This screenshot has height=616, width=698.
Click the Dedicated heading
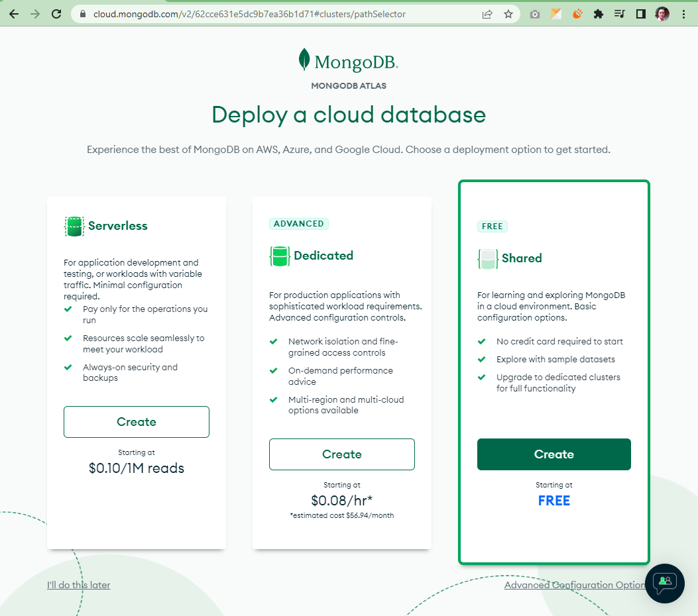click(x=323, y=256)
